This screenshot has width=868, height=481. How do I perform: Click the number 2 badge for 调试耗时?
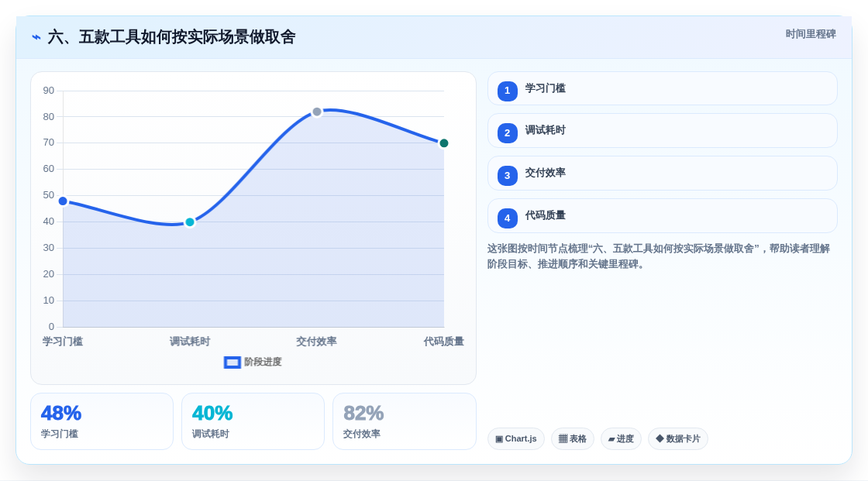coord(507,133)
